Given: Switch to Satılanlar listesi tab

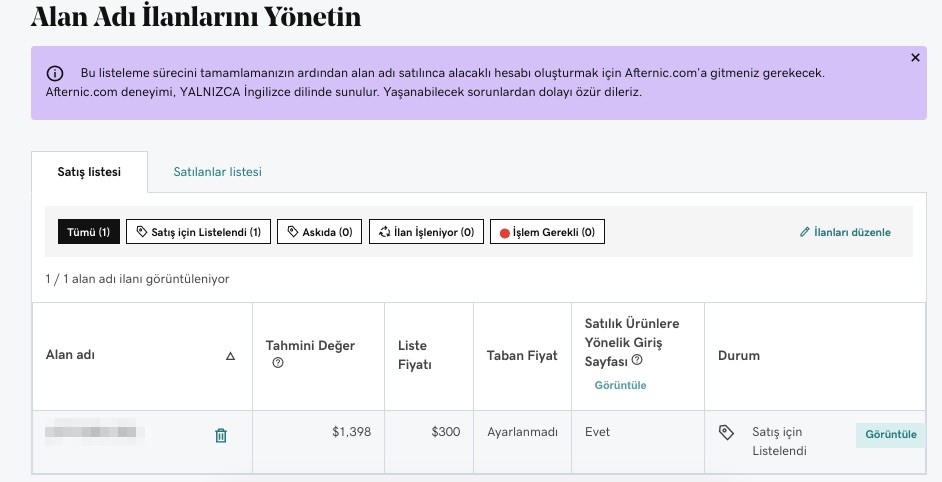Looking at the screenshot, I should pos(217,172).
